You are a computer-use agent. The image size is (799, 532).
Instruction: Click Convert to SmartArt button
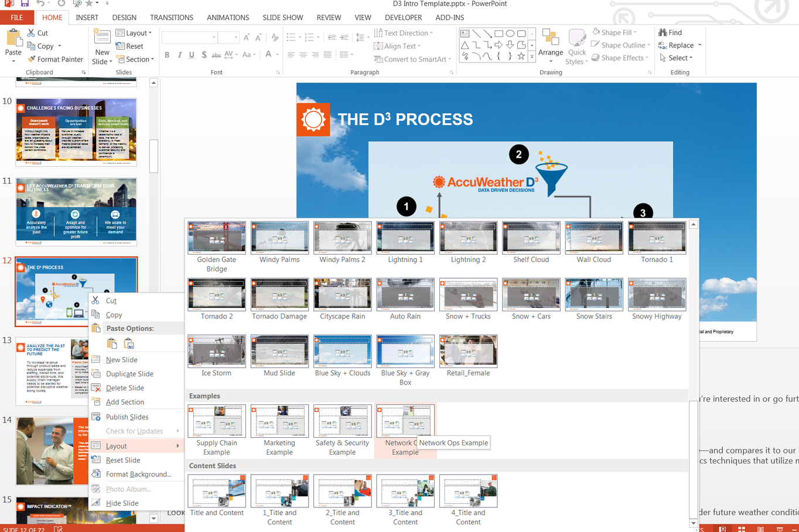[412, 59]
